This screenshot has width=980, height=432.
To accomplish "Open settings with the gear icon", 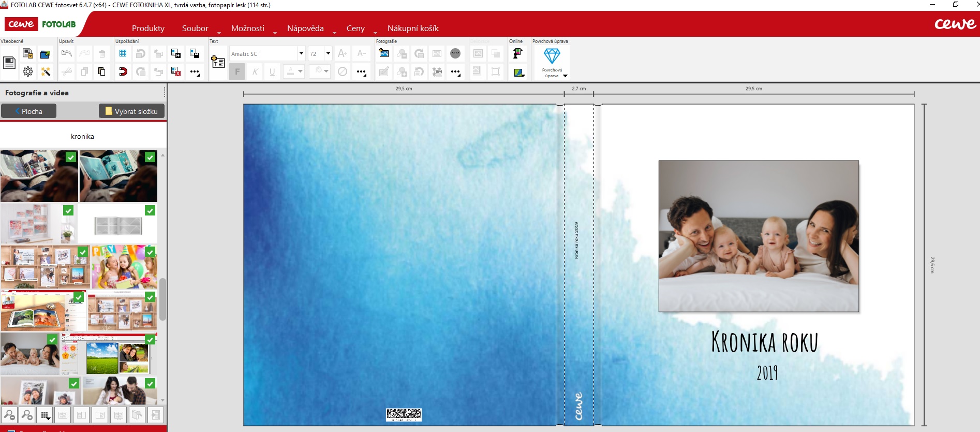I will point(28,72).
